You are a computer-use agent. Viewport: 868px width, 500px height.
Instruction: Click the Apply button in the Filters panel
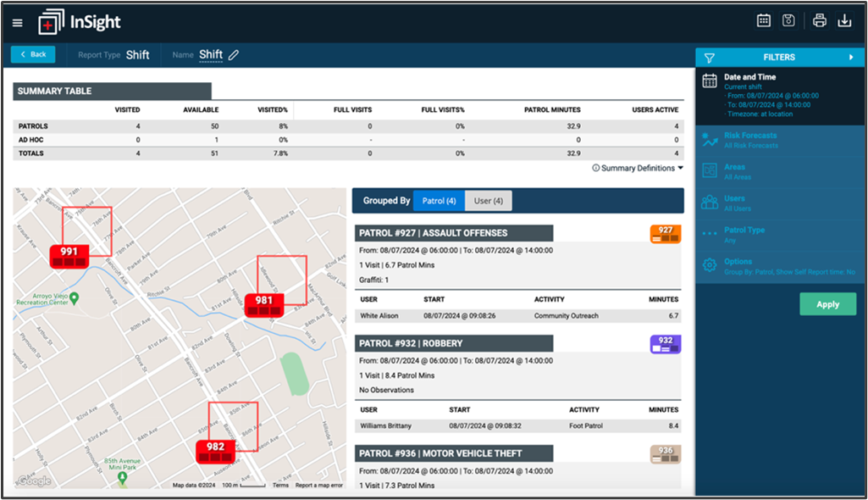click(x=827, y=303)
